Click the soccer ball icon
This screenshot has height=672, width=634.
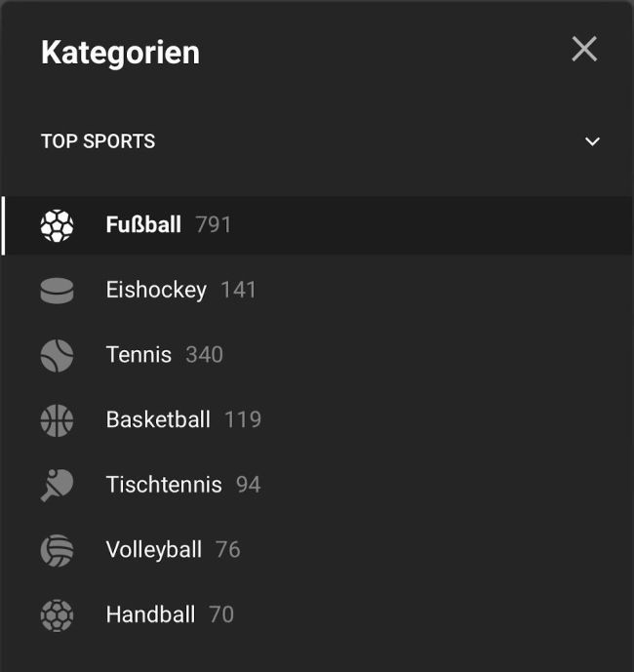(x=57, y=225)
